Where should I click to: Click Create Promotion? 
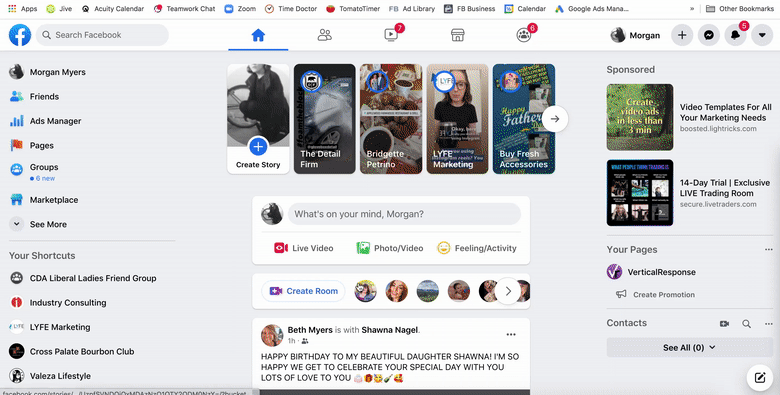click(x=664, y=295)
